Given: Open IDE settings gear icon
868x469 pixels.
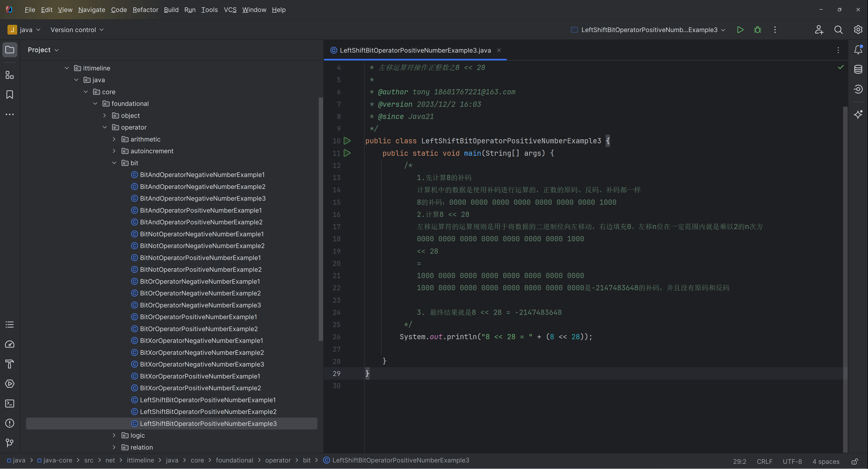Looking at the screenshot, I should coord(858,30).
